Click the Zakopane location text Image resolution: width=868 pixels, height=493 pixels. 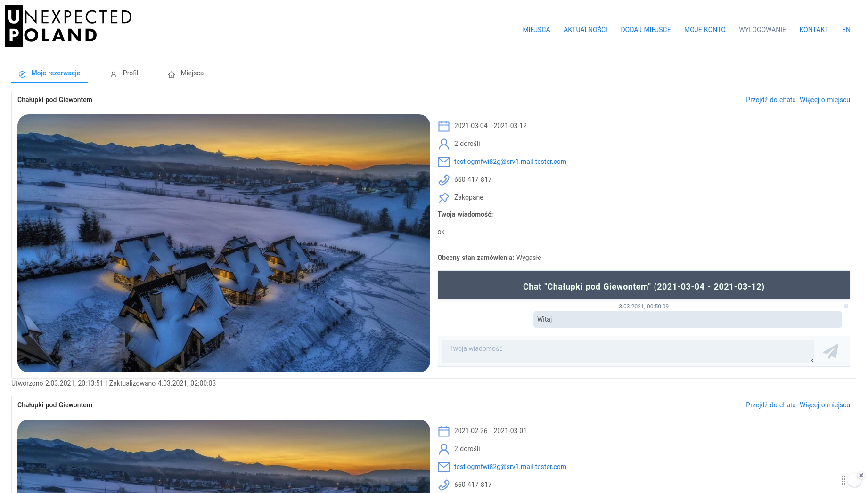(469, 197)
